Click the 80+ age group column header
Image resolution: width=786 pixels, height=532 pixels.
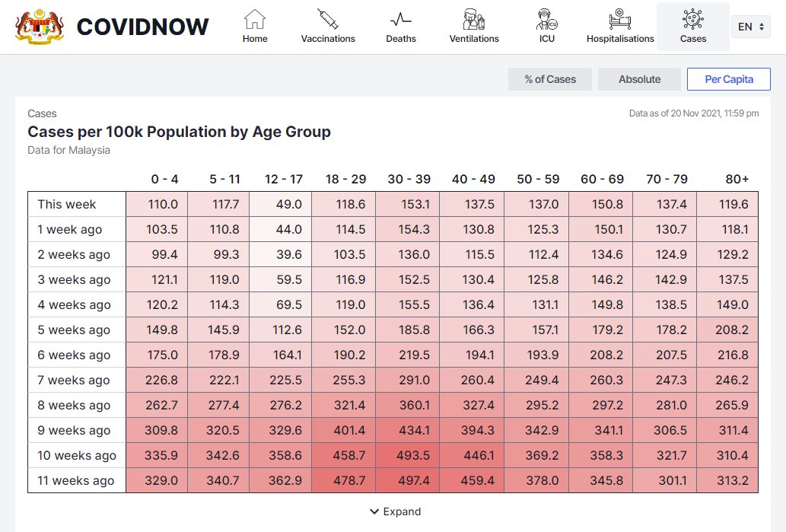pyautogui.click(x=736, y=179)
